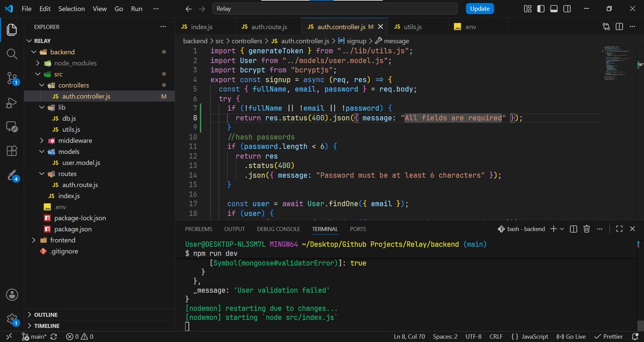Split the editor to the right
The width and height of the screenshot is (644, 342).
(x=619, y=26)
